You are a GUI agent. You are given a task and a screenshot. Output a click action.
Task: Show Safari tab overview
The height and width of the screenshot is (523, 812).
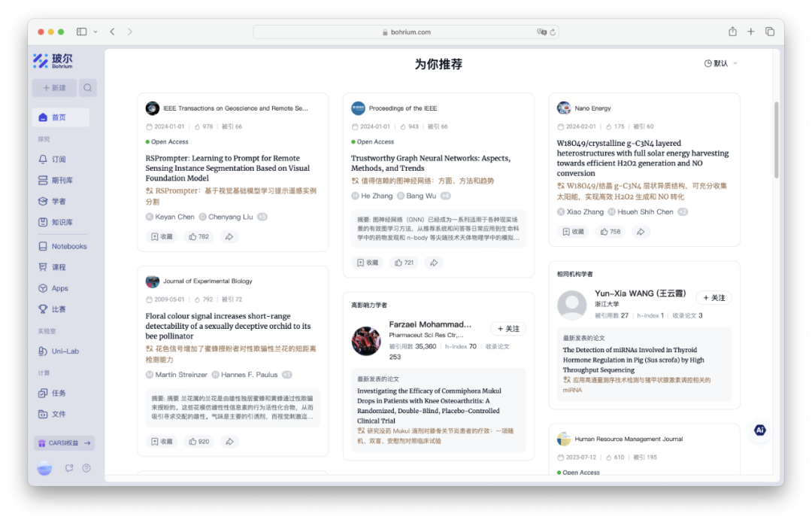pos(770,32)
